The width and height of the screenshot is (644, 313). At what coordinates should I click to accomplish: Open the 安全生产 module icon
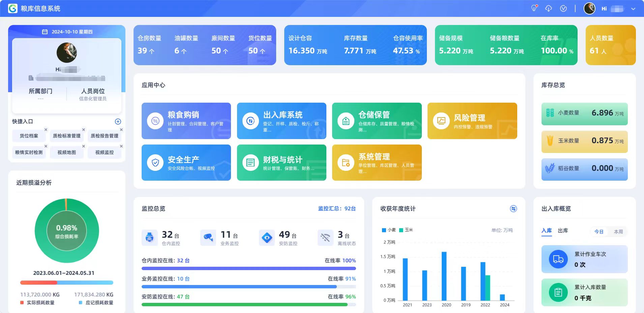pos(155,162)
